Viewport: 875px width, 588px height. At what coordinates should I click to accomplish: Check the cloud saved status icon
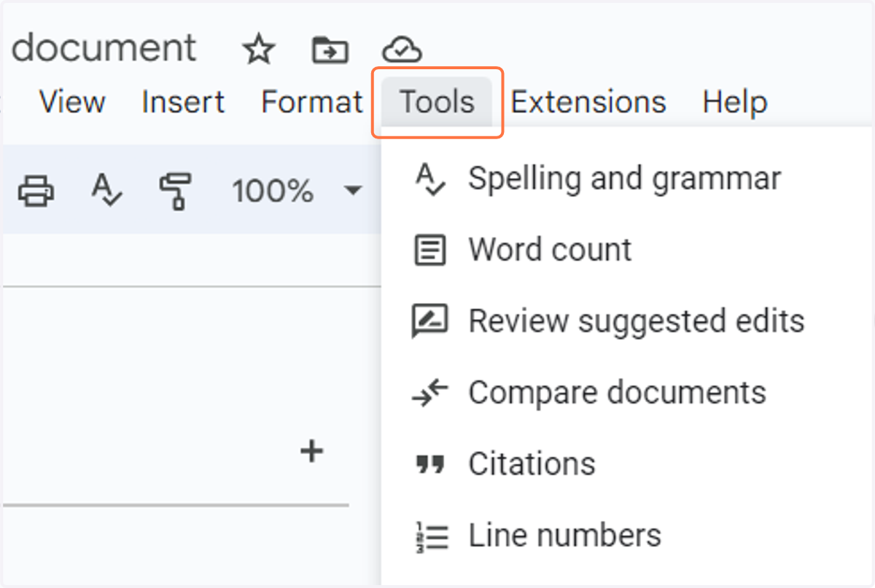[402, 50]
